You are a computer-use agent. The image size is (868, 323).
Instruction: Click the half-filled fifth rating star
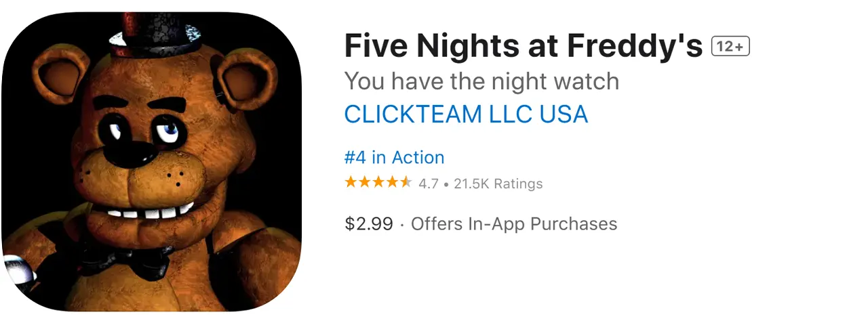(x=406, y=183)
